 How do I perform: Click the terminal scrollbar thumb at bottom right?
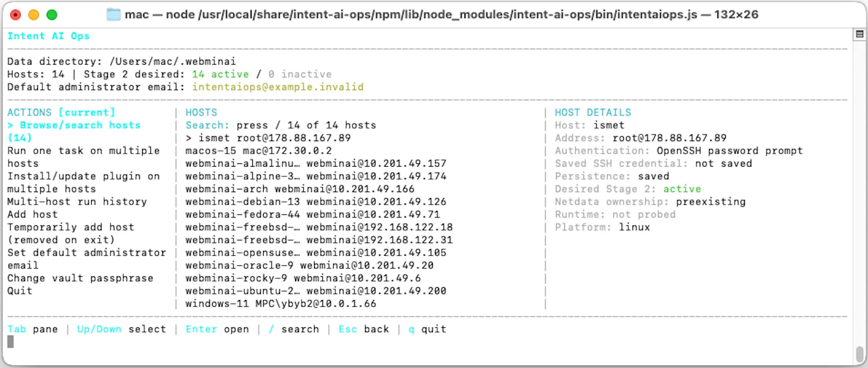pyautogui.click(x=860, y=354)
